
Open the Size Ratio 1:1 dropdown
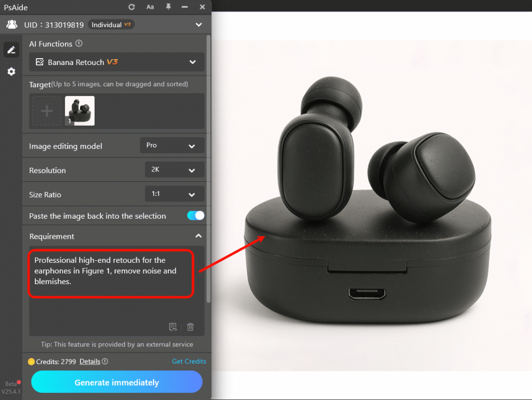174,194
